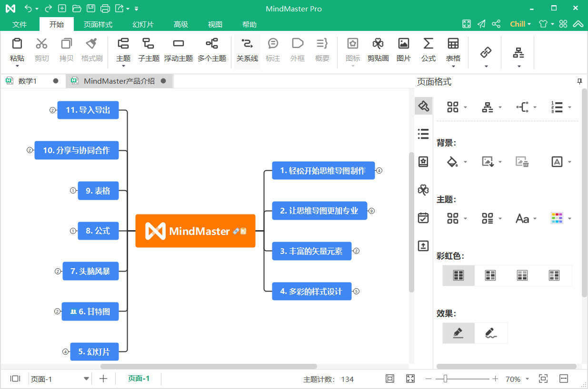Click the horizontal canvas scrollbar
Screen dimensions: 588x389
tap(209, 366)
